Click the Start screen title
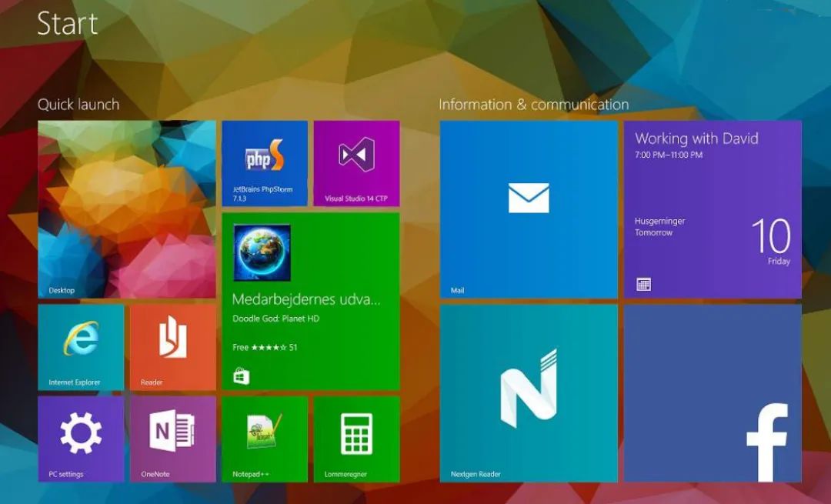The height and width of the screenshot is (504, 831). [67, 24]
